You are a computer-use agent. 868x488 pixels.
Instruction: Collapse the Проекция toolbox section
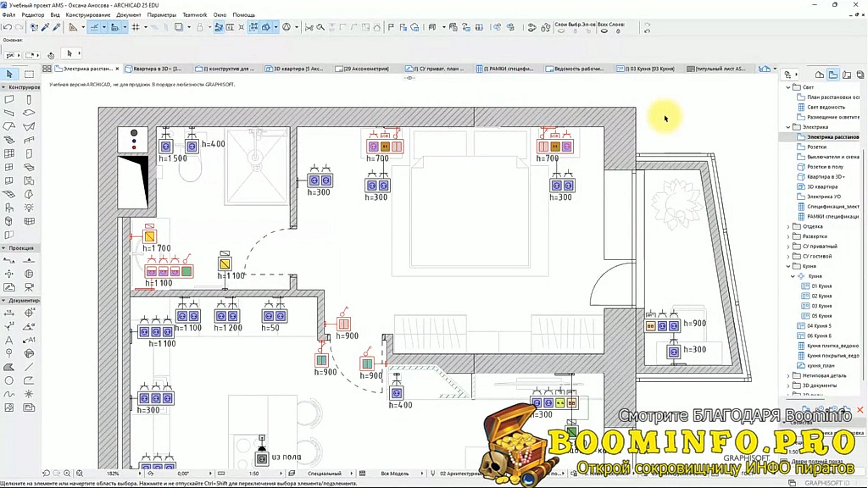click(x=4, y=248)
